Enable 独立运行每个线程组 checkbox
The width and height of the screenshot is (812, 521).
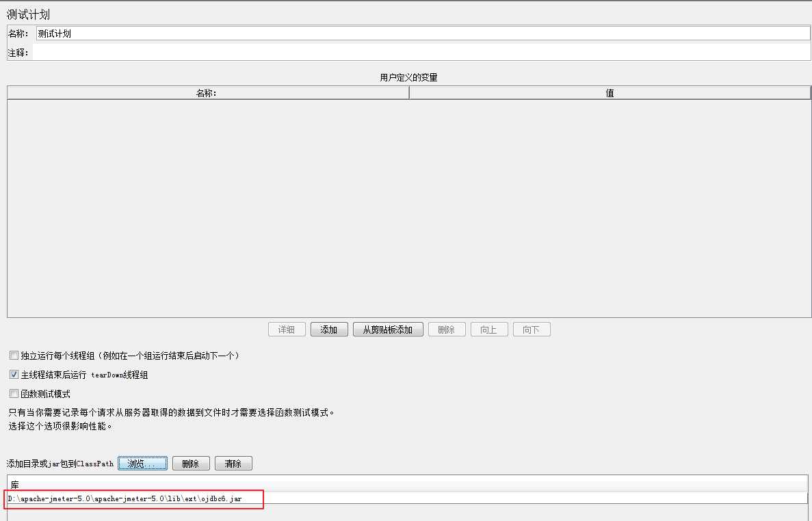14,356
